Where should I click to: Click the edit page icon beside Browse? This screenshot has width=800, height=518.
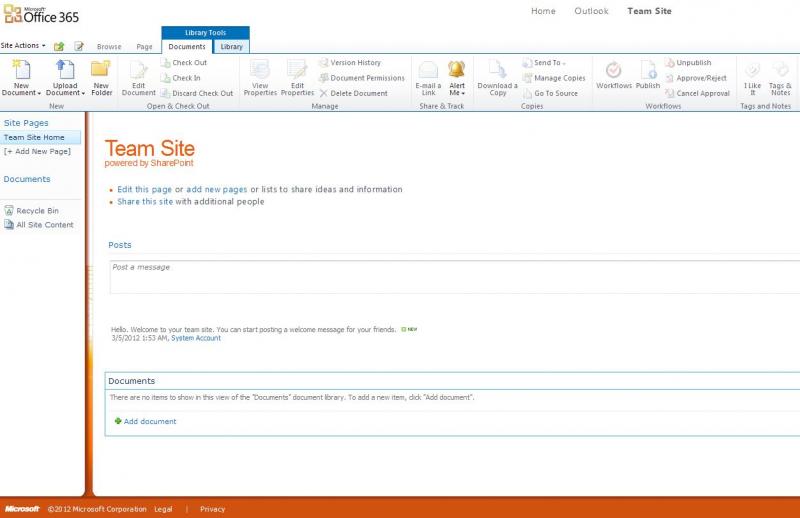(x=79, y=46)
